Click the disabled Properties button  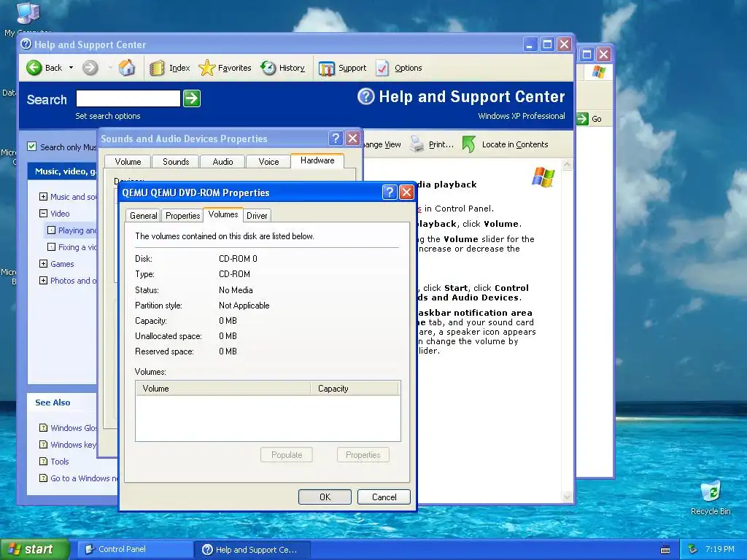[x=363, y=455]
